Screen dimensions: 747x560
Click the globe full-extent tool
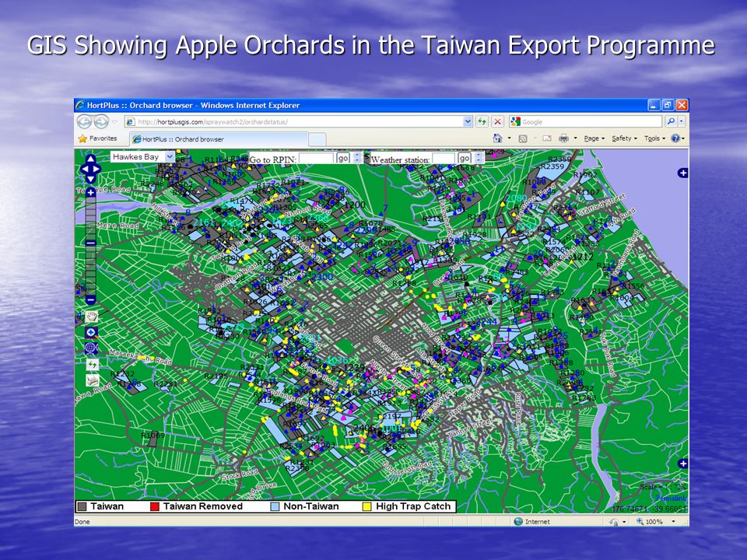coord(92,348)
